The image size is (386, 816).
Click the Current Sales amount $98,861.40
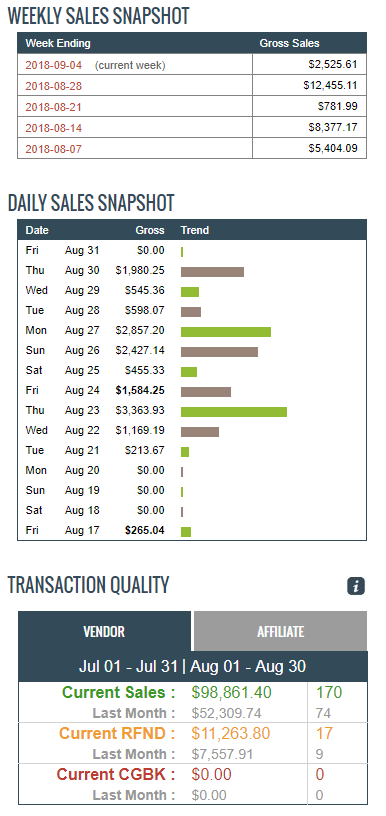(x=231, y=693)
